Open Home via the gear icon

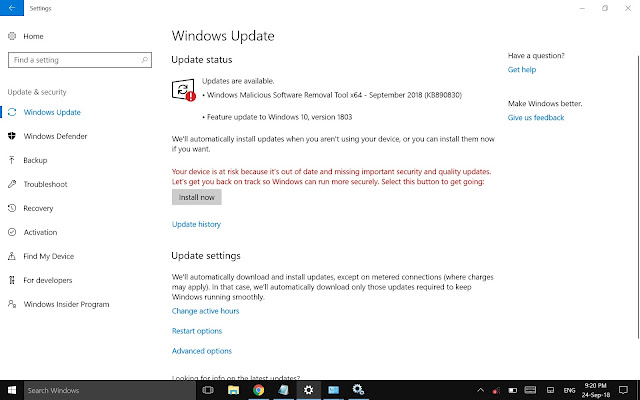point(12,36)
